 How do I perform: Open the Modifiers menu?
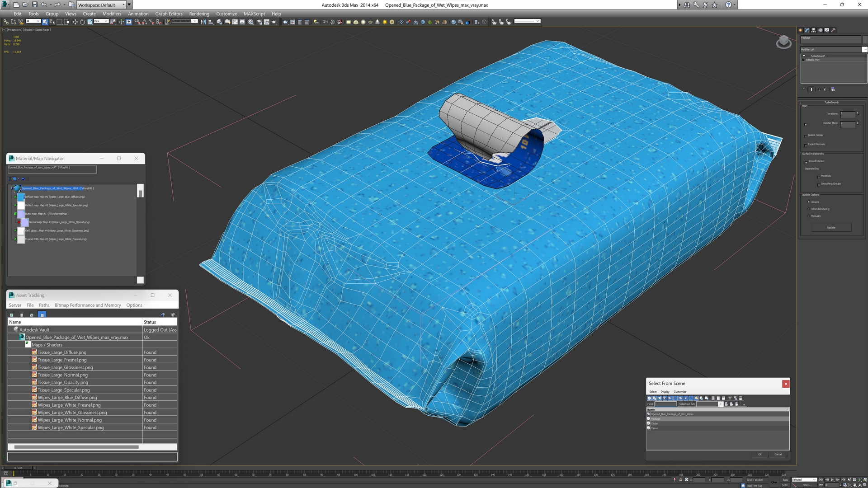pos(112,14)
